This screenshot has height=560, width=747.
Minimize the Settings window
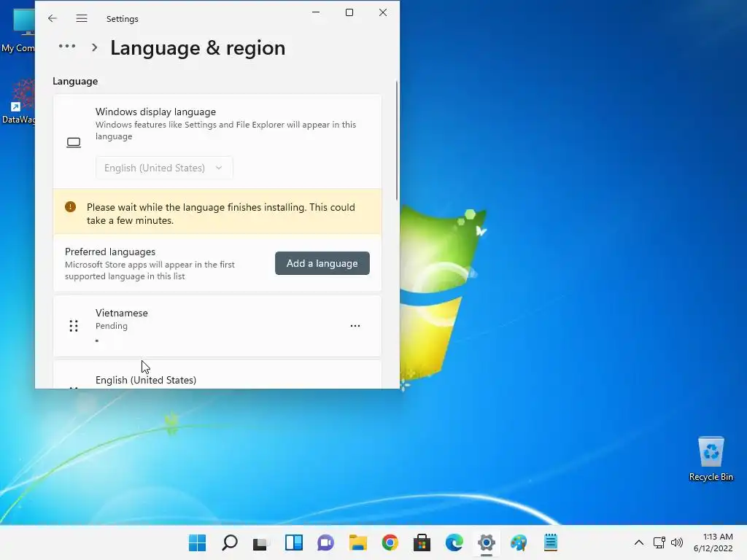(316, 12)
